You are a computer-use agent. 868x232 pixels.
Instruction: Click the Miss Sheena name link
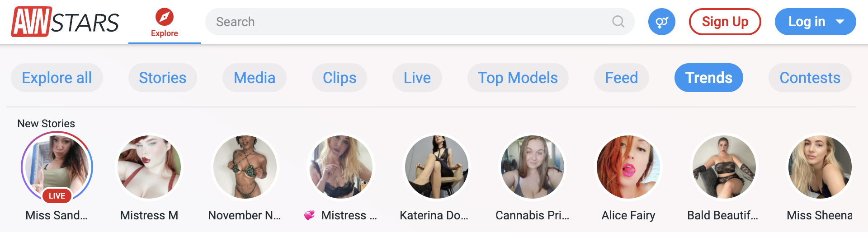point(819,215)
